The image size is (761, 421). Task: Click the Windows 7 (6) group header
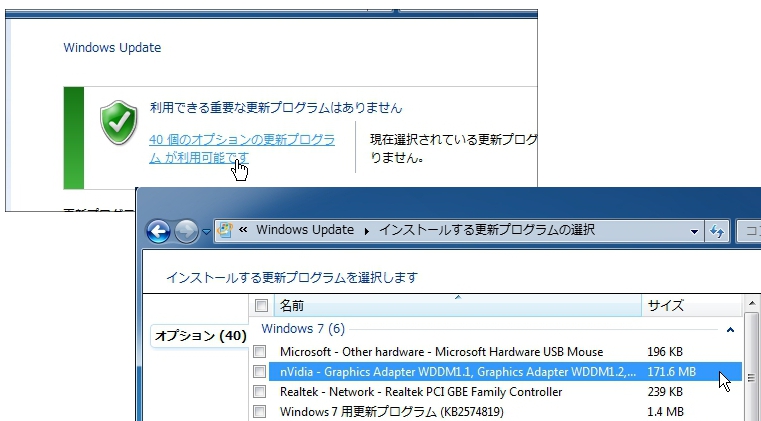303,329
